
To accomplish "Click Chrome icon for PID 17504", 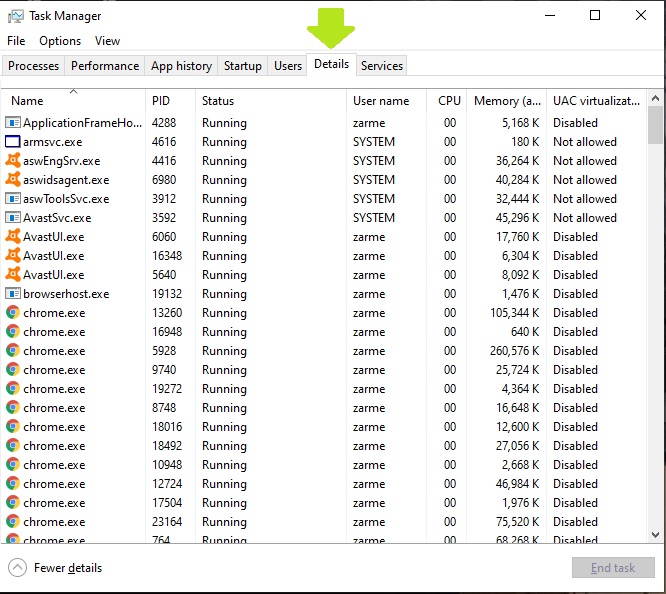I will point(13,502).
